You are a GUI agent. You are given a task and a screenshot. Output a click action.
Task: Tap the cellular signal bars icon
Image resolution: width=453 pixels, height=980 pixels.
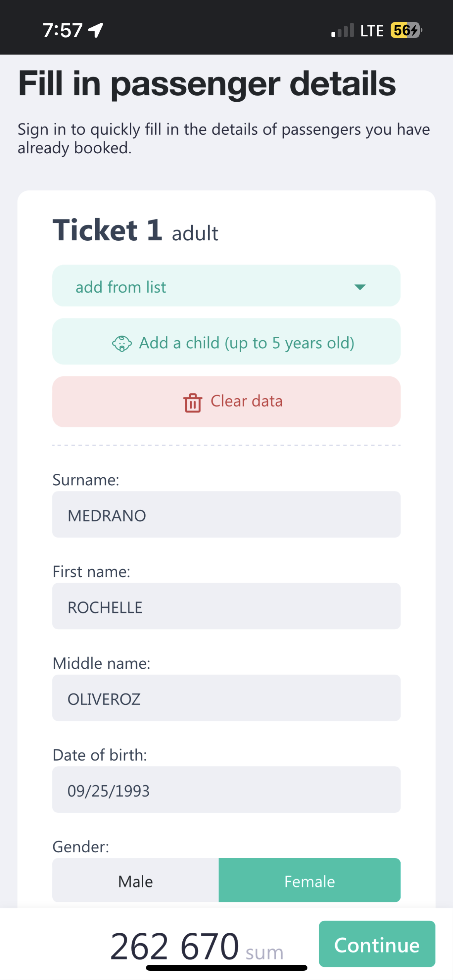click(343, 31)
